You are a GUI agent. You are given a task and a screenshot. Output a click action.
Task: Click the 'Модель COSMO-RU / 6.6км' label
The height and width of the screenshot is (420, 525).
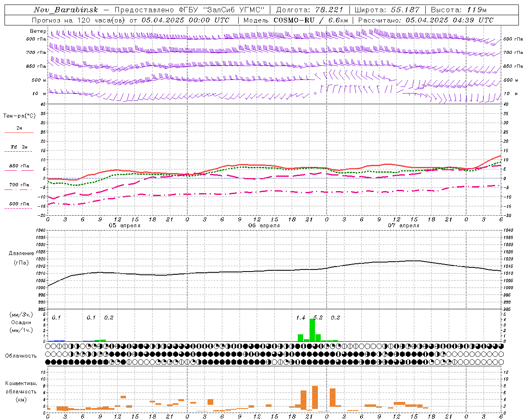pos(295,20)
